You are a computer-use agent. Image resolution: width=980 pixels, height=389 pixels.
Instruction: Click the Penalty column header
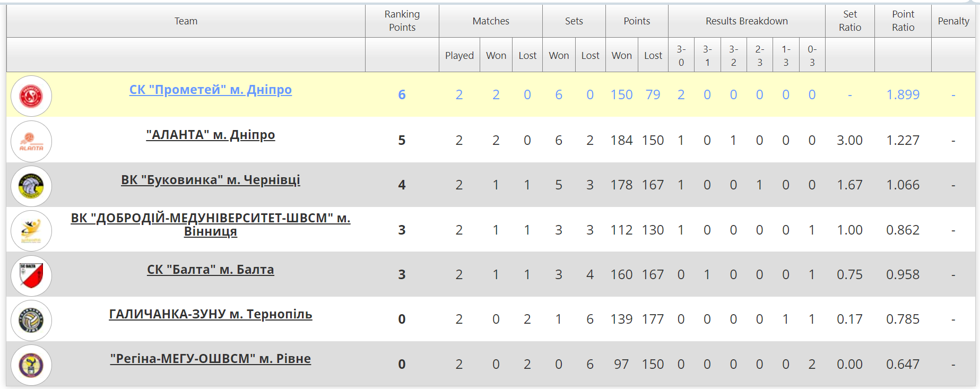tap(953, 21)
